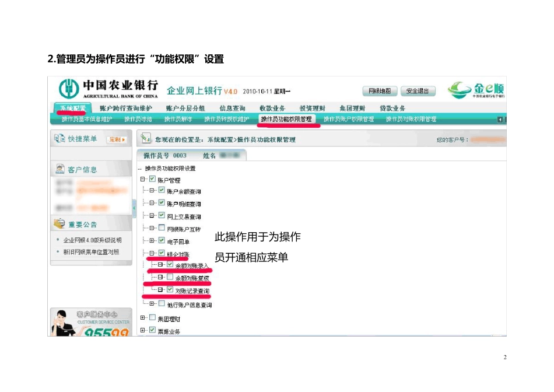The height and width of the screenshot is (392, 554).
Task: Collapse the 账户余额查询 tree node
Action: [152, 191]
